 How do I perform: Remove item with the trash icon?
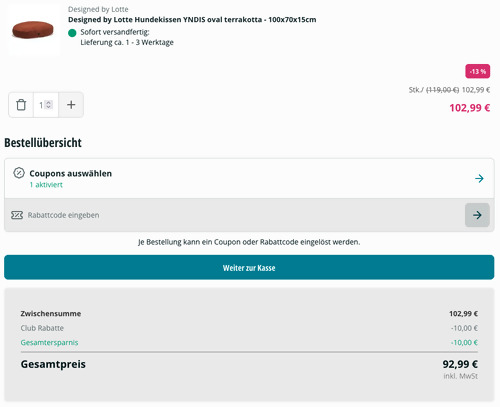coord(21,105)
